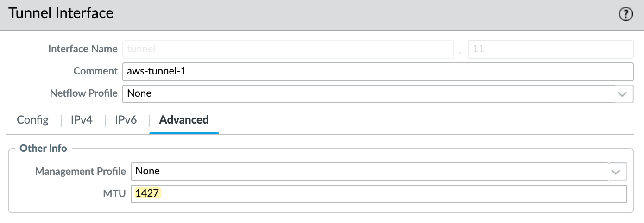644x223 pixels.
Task: Focus the MTU input field
Action: coord(379,194)
